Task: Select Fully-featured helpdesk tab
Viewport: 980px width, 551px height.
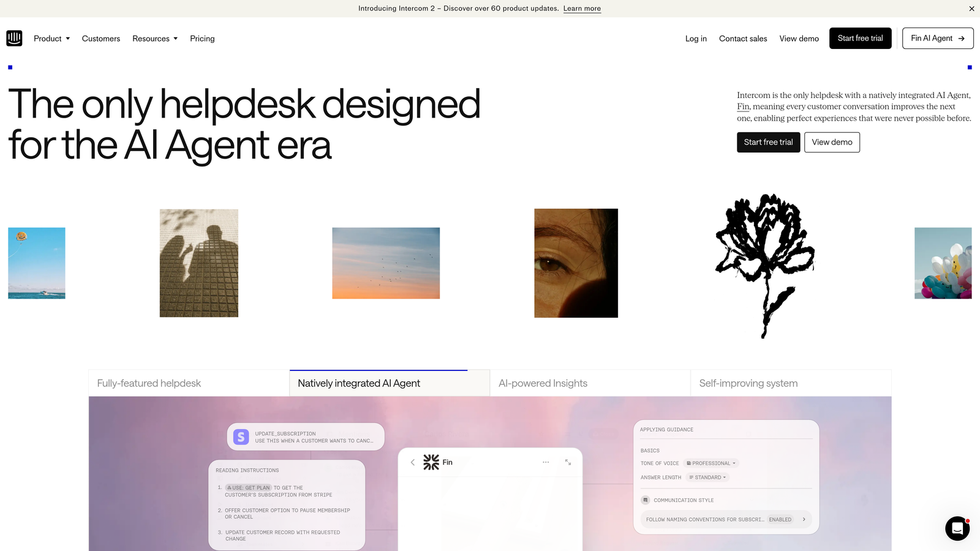Action: tap(189, 383)
